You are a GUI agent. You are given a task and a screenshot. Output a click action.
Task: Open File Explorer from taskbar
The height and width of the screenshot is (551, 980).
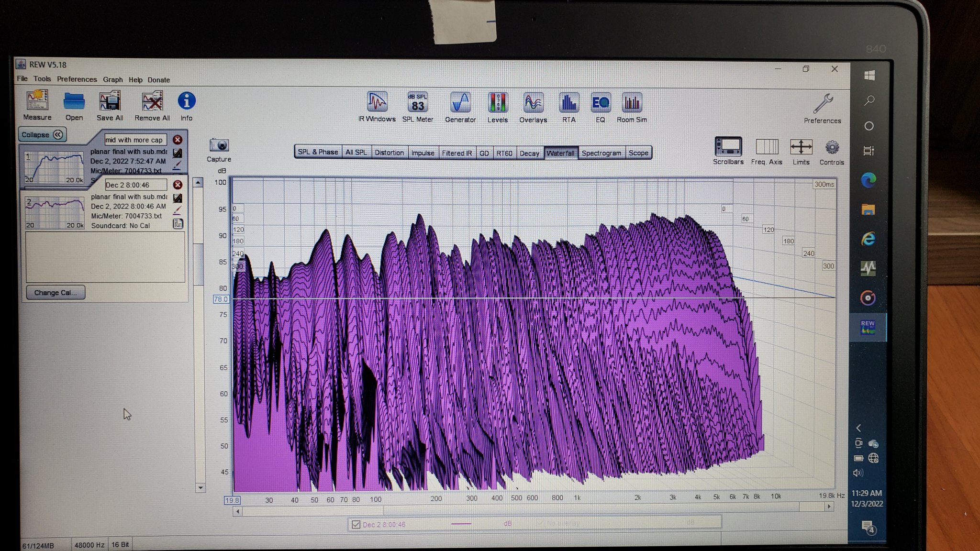point(868,209)
